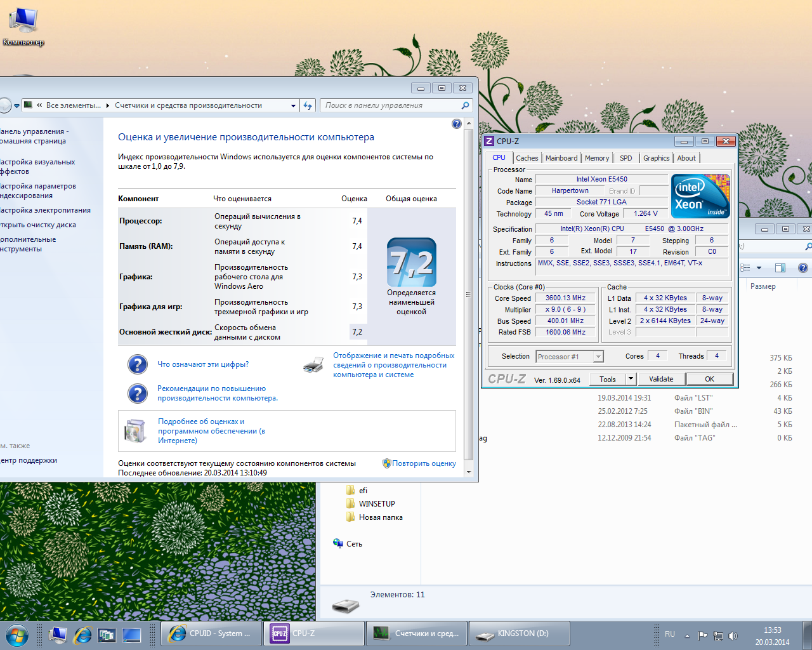Click the question icon beside 'Что означают эти цифры?'
This screenshot has width=812, height=650.
(x=138, y=364)
